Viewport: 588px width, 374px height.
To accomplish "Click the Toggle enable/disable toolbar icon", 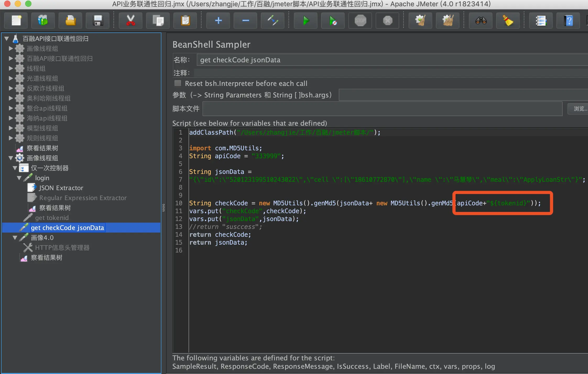I will pyautogui.click(x=273, y=20).
